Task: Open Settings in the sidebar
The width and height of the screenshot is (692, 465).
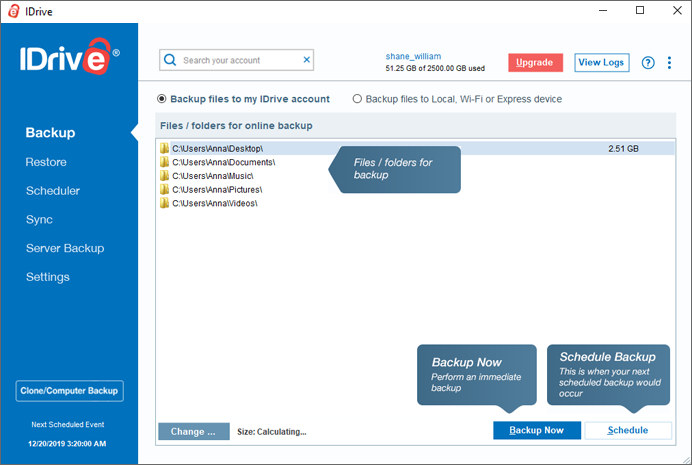Action: 48,277
